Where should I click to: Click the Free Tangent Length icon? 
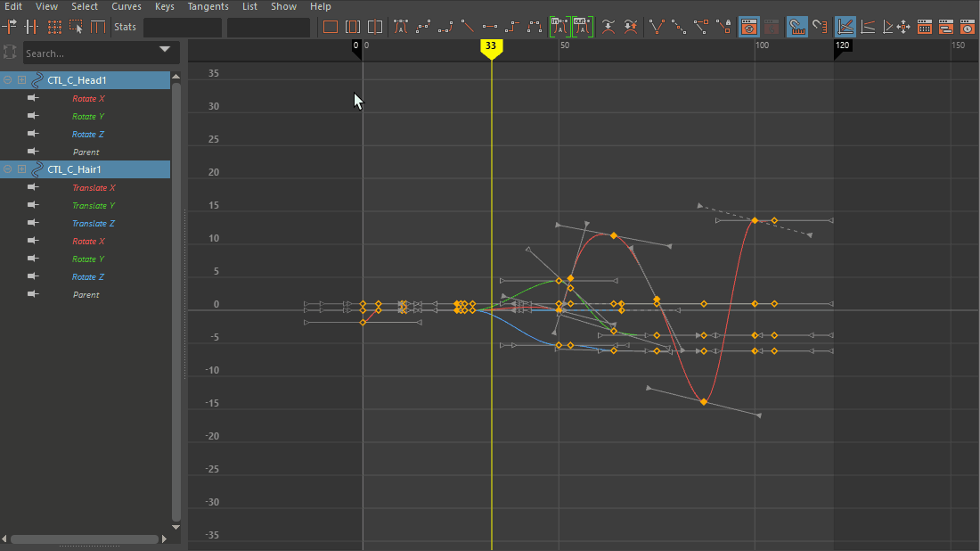[701, 27]
